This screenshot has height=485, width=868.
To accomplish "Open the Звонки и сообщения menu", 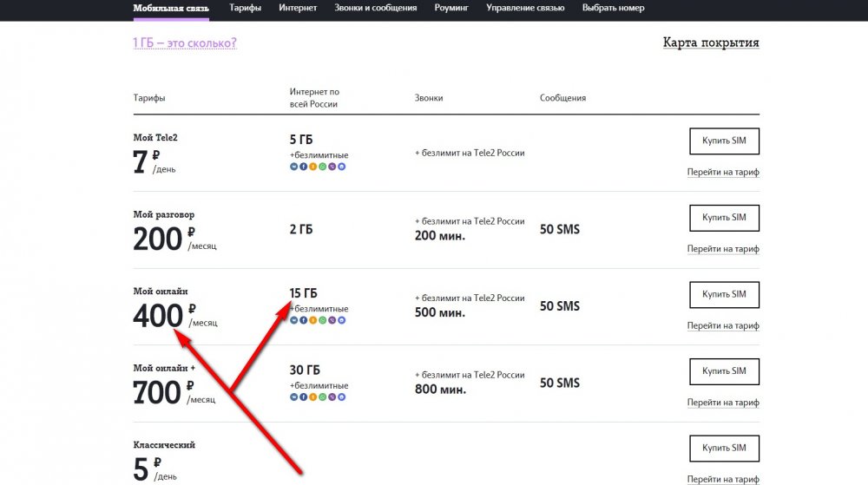I will 376,8.
